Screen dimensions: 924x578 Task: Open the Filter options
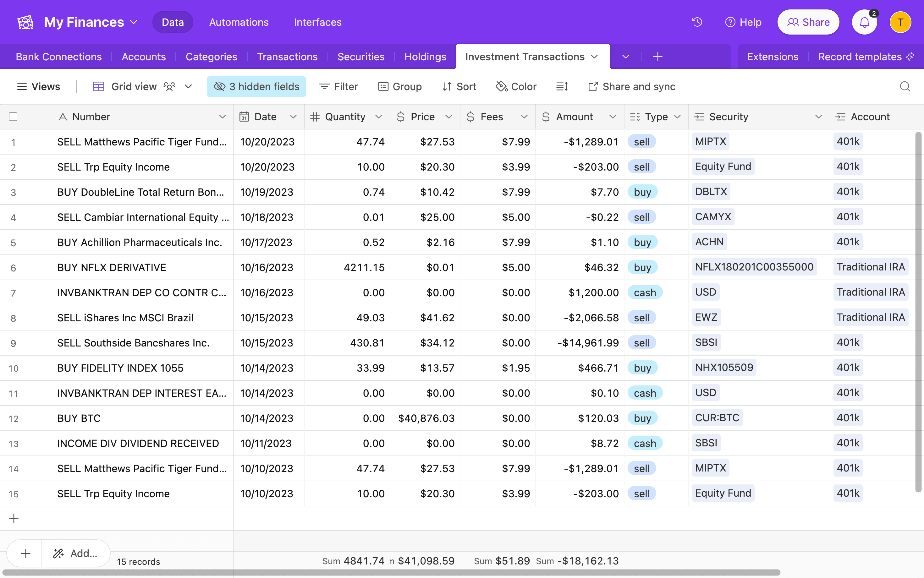tap(338, 86)
